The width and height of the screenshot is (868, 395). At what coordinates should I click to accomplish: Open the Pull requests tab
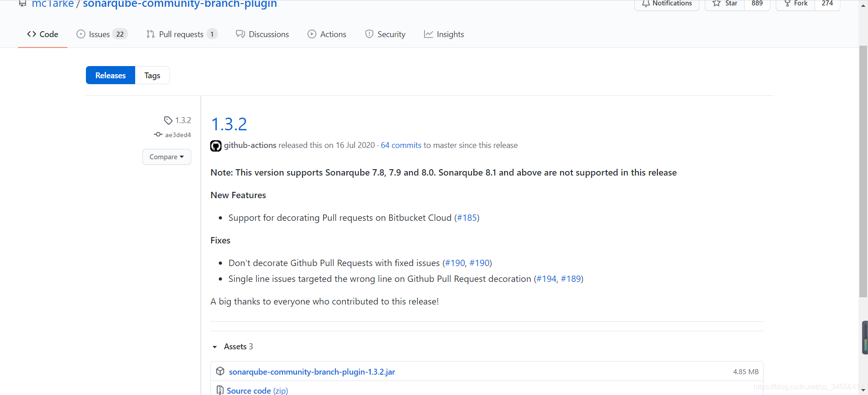pos(182,34)
